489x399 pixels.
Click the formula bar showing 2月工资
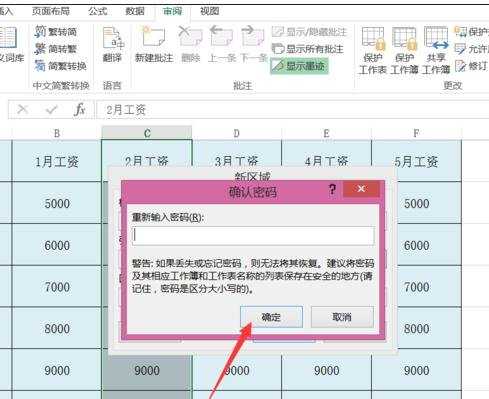(292, 110)
